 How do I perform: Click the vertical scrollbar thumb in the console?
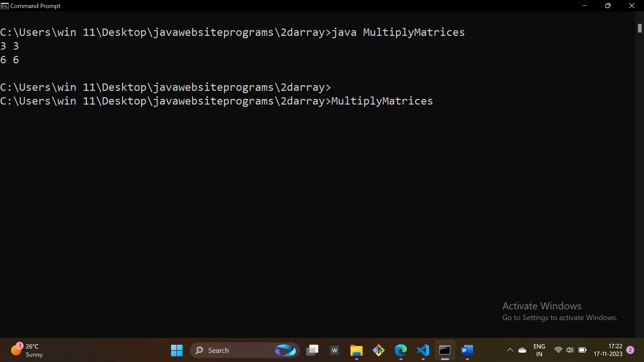[x=640, y=28]
